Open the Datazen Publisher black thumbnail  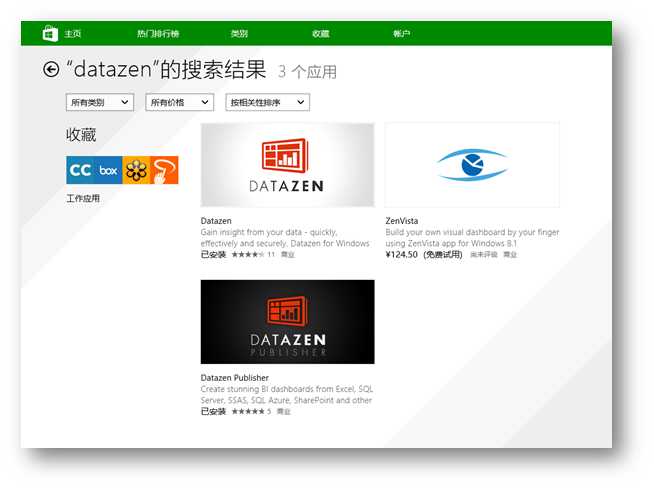pyautogui.click(x=287, y=322)
